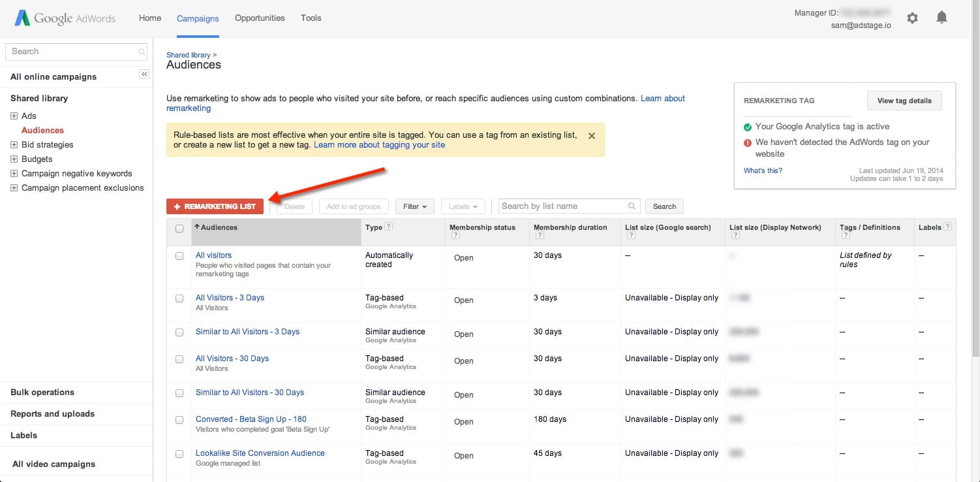Dismiss the yellow tagging notice with its X

[591, 136]
